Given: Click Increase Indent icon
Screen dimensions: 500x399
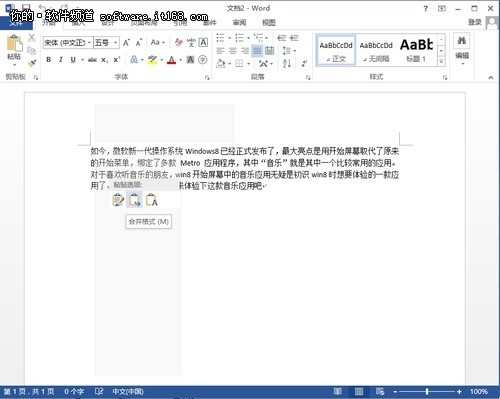Looking at the screenshot, I should pos(294,38).
